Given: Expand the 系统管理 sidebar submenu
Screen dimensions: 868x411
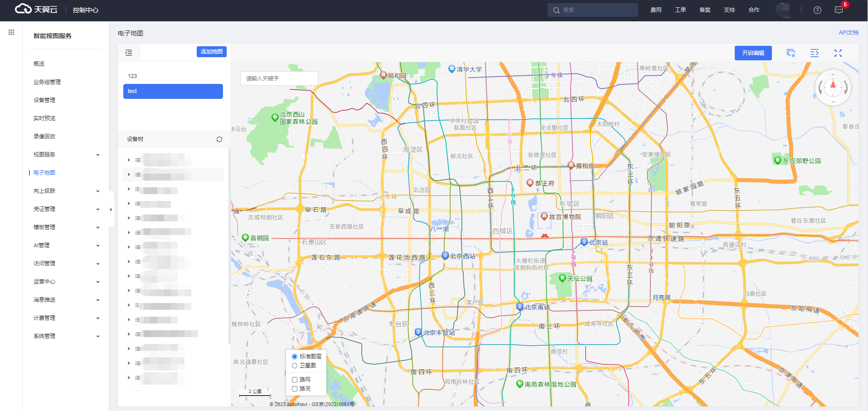Looking at the screenshot, I should (66, 336).
